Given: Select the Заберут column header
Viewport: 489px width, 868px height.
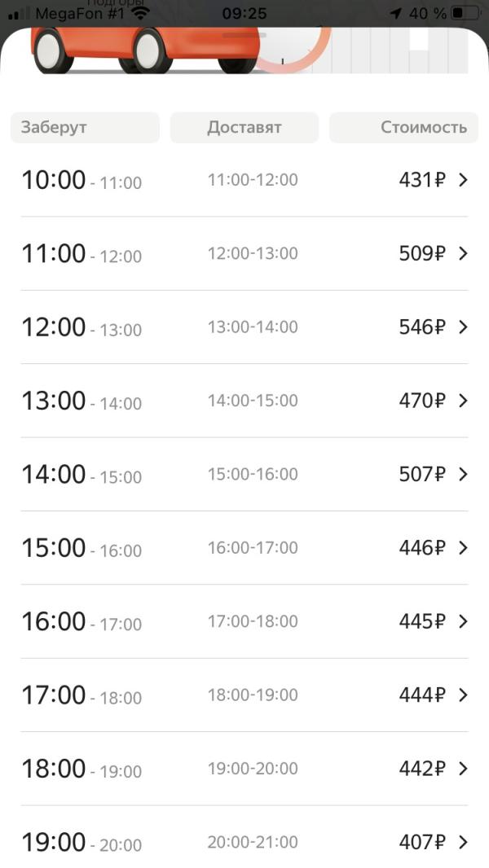Looking at the screenshot, I should (x=86, y=127).
